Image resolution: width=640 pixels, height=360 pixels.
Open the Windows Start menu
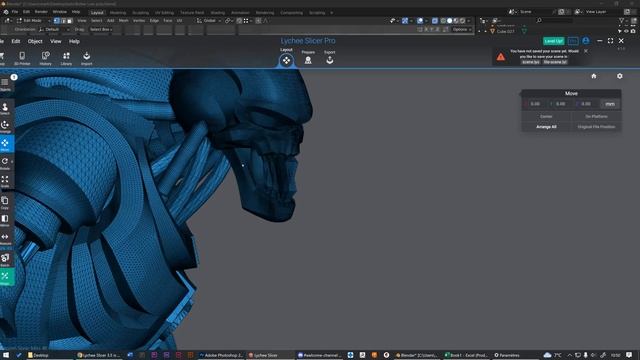pyautogui.click(x=6, y=356)
